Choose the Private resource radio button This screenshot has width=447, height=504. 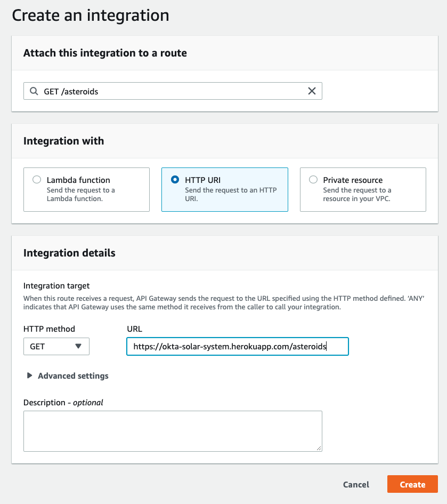pyautogui.click(x=313, y=179)
